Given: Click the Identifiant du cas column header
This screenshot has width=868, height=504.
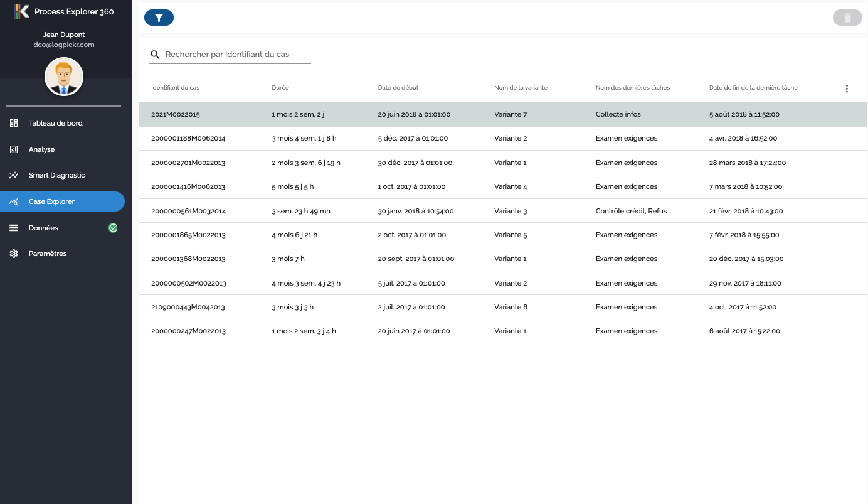Looking at the screenshot, I should (177, 88).
